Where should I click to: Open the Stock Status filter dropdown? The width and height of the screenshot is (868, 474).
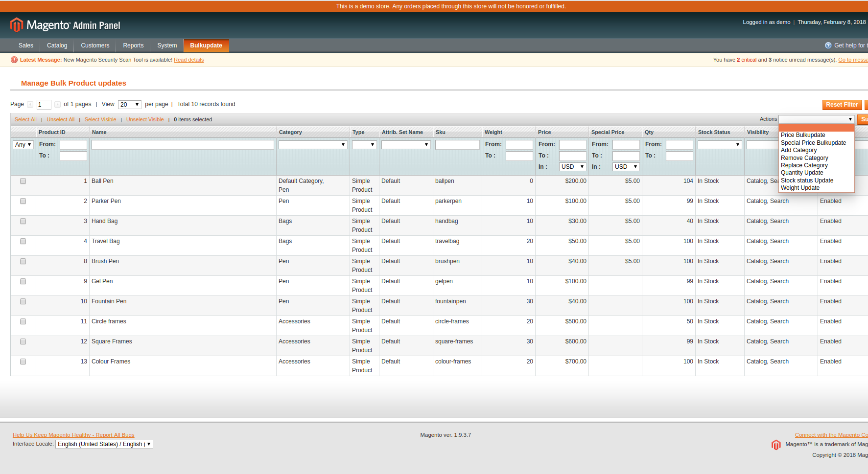[719, 145]
